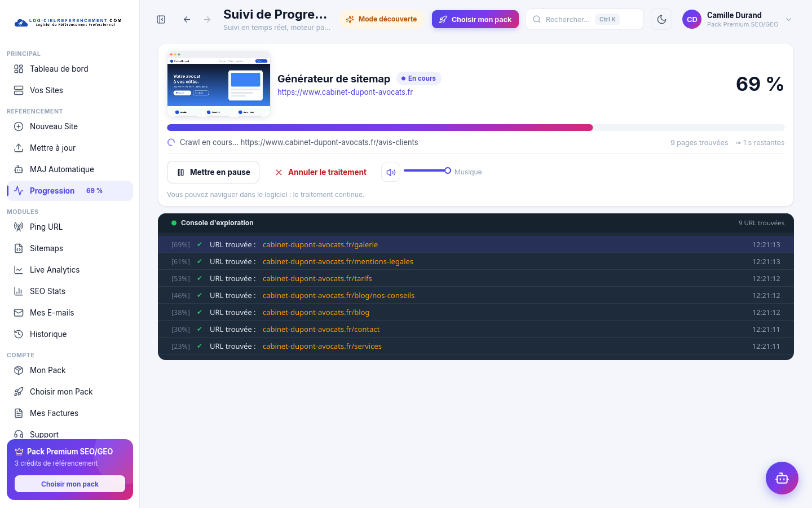This screenshot has height=508, width=812.
Task: Select console row cabinet-dupont-avocats.fr/tarifs
Action: tap(476, 278)
